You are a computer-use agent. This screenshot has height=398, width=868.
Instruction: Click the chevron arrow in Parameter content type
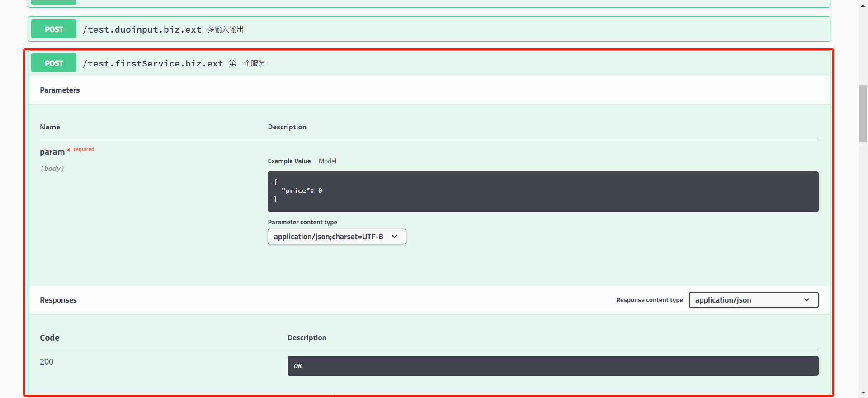pyautogui.click(x=394, y=237)
